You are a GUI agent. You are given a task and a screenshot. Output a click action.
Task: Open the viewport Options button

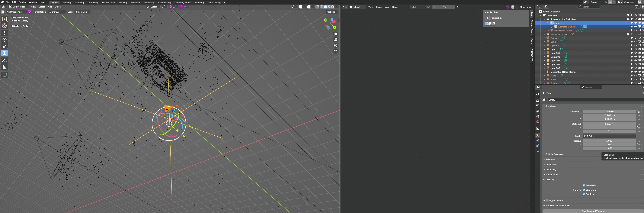(332, 12)
